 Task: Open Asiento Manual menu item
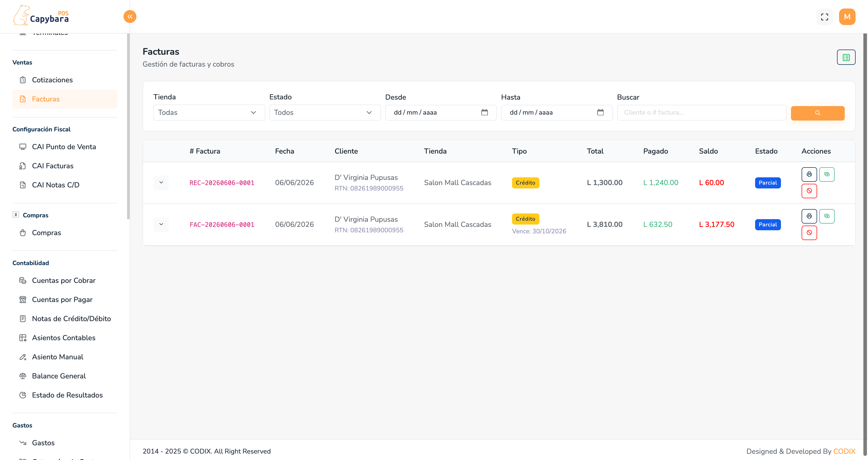[65, 357]
